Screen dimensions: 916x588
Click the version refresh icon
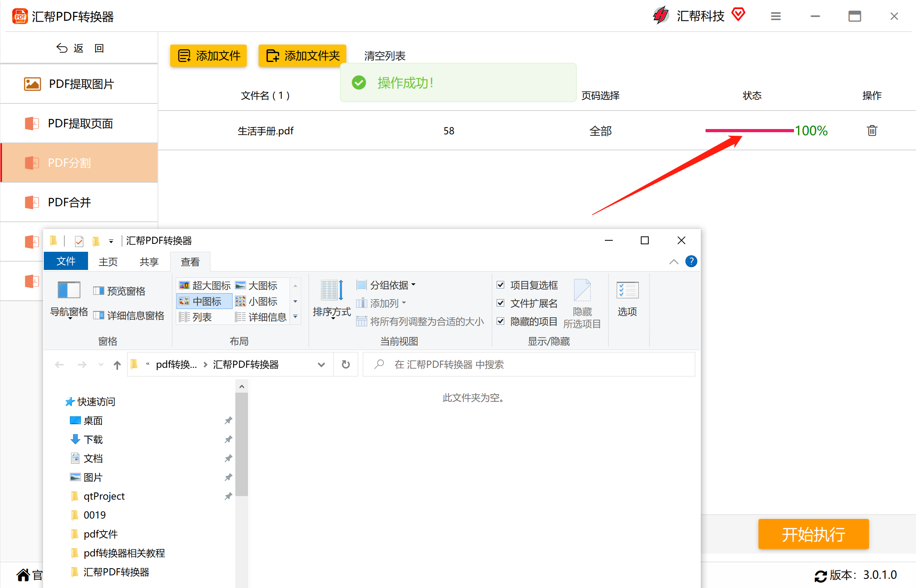(x=821, y=576)
